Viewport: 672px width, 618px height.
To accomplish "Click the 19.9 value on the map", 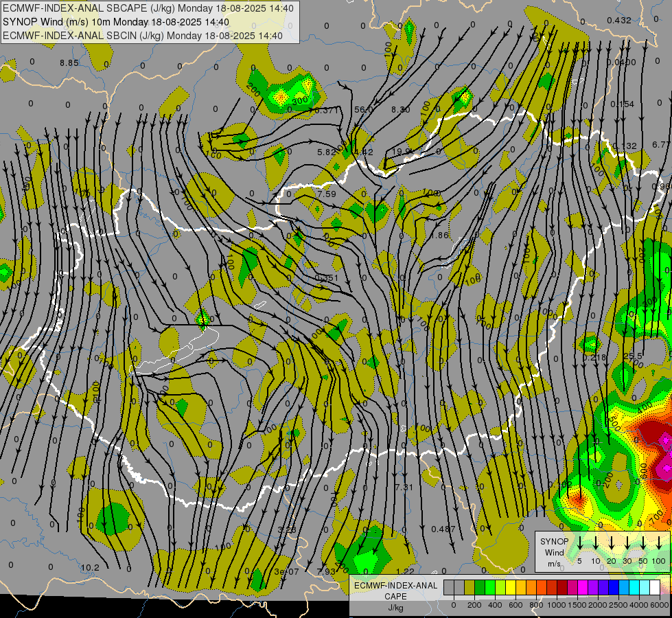I will coord(401,151).
